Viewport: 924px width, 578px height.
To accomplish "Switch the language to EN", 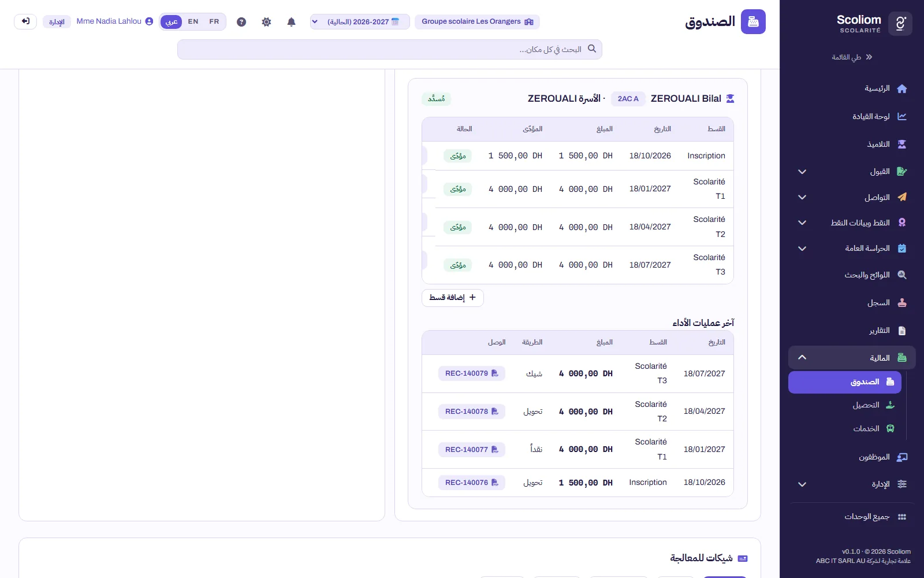I will pos(193,22).
